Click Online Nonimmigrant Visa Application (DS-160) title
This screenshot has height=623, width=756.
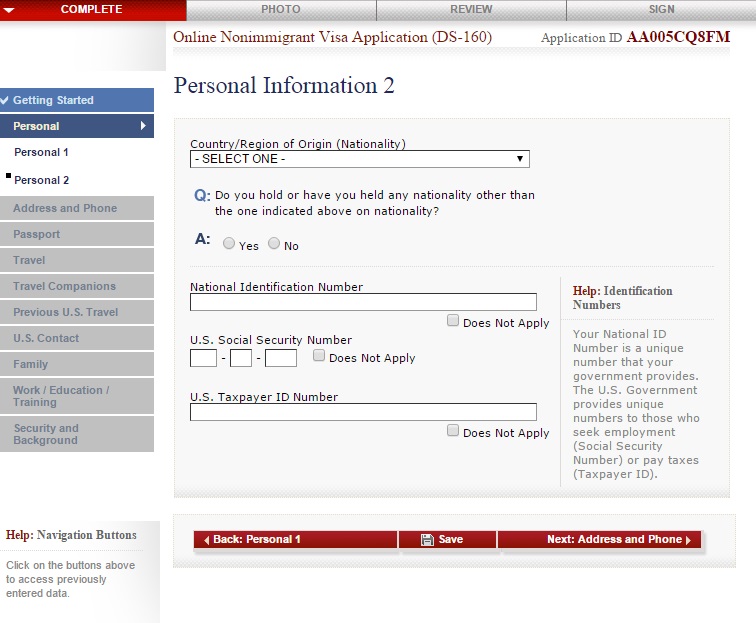[x=332, y=37]
